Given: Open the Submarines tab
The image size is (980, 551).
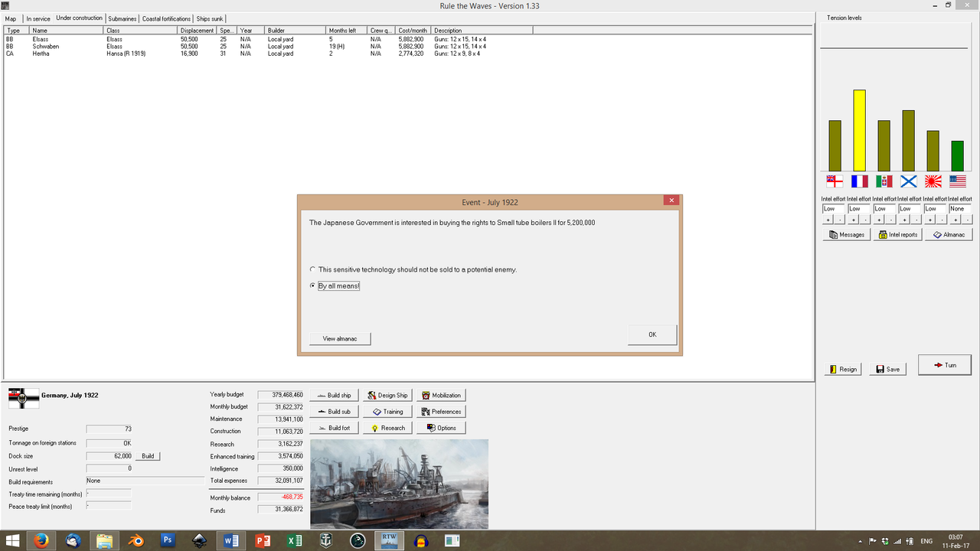Looking at the screenshot, I should coord(122,18).
